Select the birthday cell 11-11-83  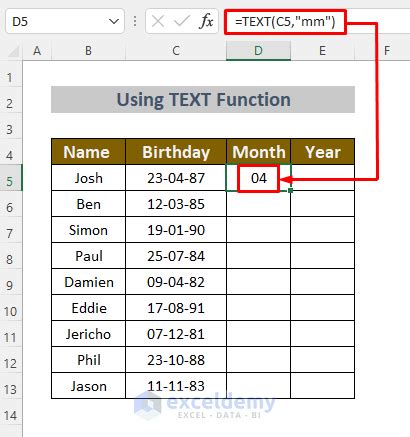click(176, 386)
